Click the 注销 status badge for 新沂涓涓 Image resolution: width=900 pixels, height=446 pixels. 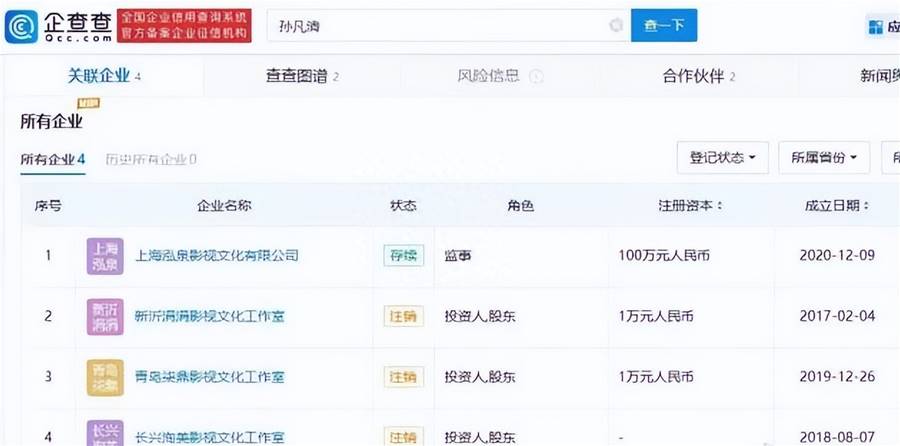[404, 316]
